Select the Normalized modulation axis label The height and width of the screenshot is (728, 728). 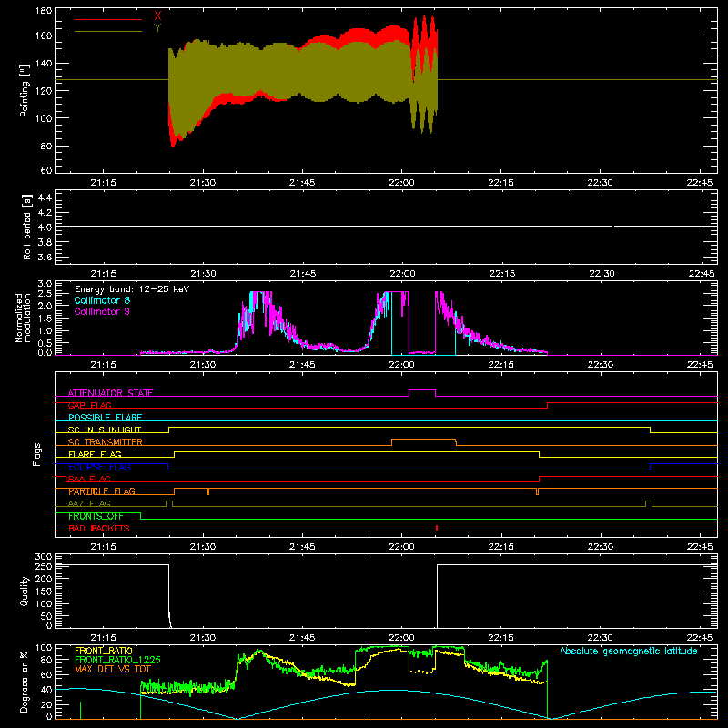[24, 318]
